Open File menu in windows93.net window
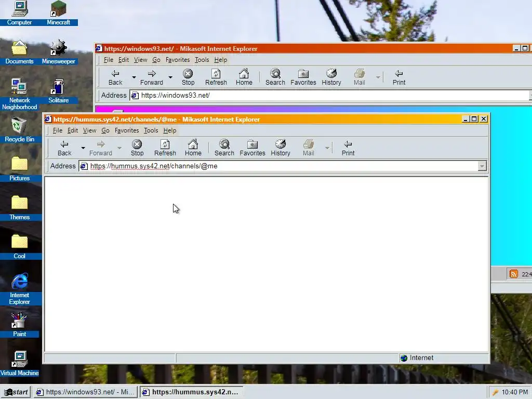Viewport: 532px width, 399px height. (108, 60)
